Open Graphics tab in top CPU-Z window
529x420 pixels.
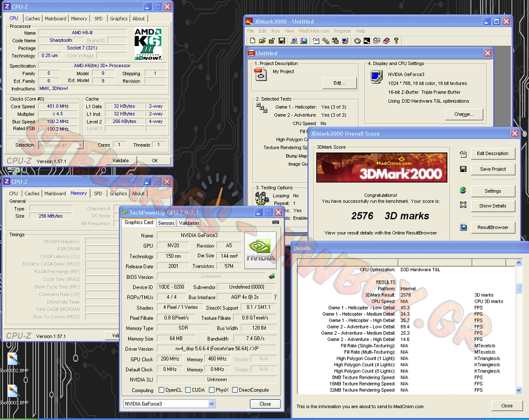click(119, 19)
